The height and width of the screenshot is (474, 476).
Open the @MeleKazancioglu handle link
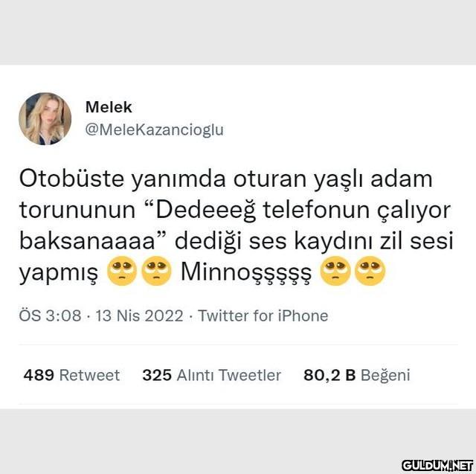(x=155, y=130)
